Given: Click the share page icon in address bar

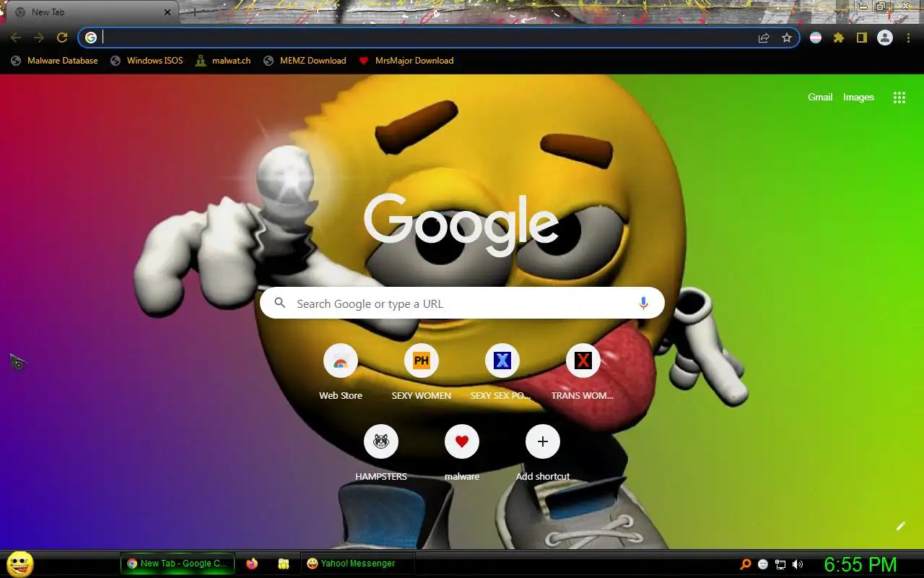Looking at the screenshot, I should 764,38.
